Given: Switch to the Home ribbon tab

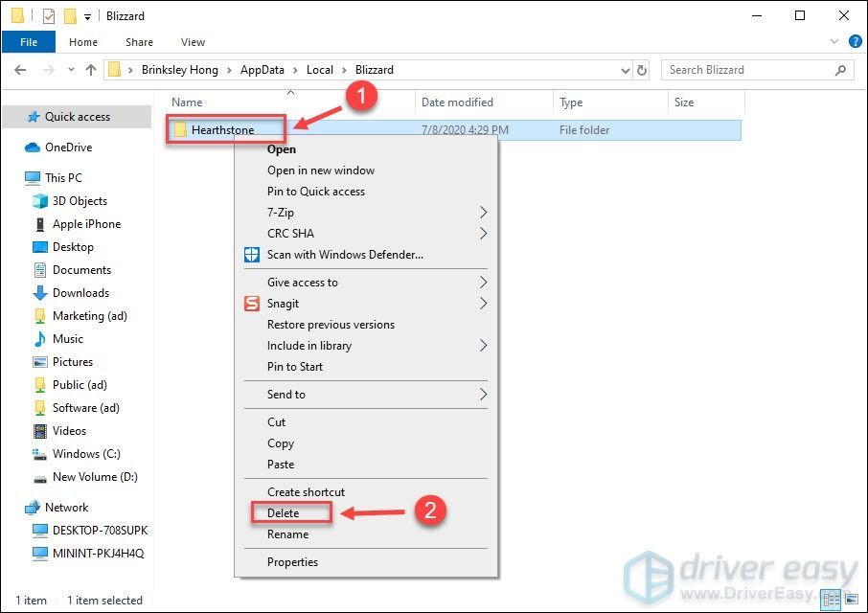Looking at the screenshot, I should [x=83, y=42].
